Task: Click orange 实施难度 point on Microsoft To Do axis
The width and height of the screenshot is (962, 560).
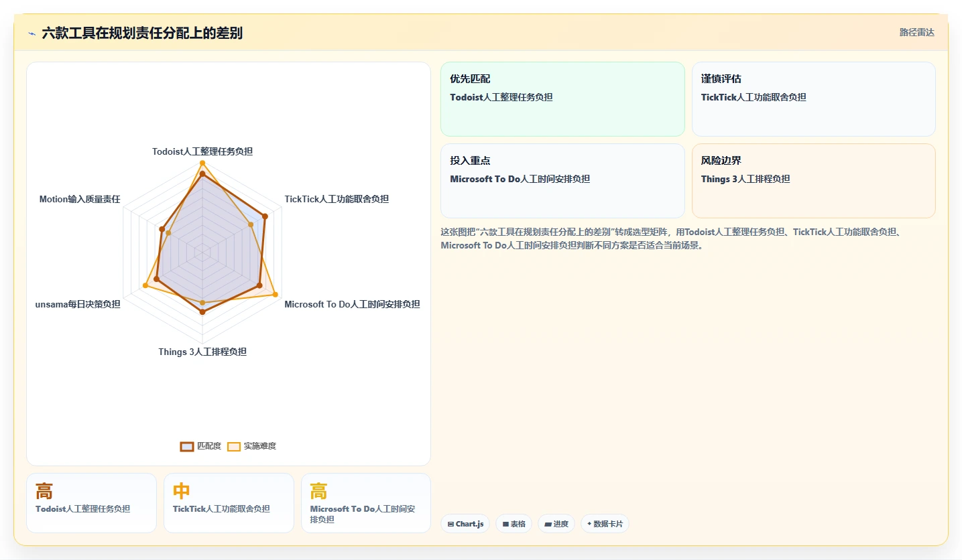Action: point(275,293)
